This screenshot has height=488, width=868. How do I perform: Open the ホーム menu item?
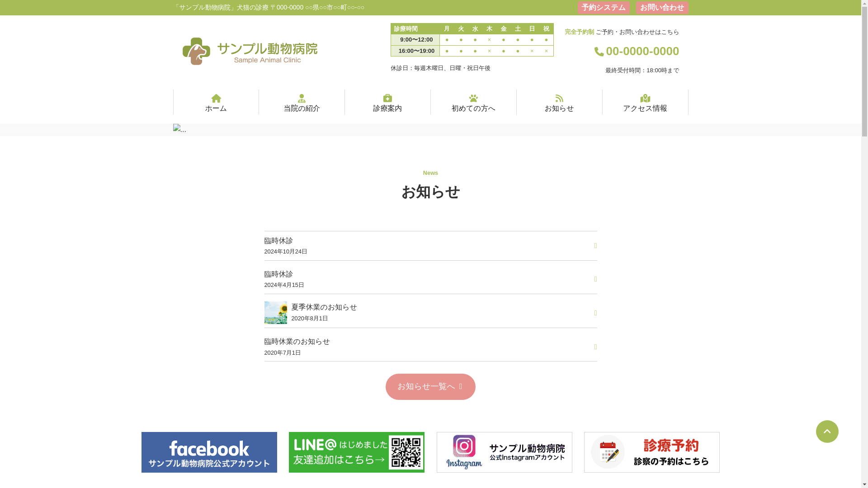pyautogui.click(x=216, y=102)
